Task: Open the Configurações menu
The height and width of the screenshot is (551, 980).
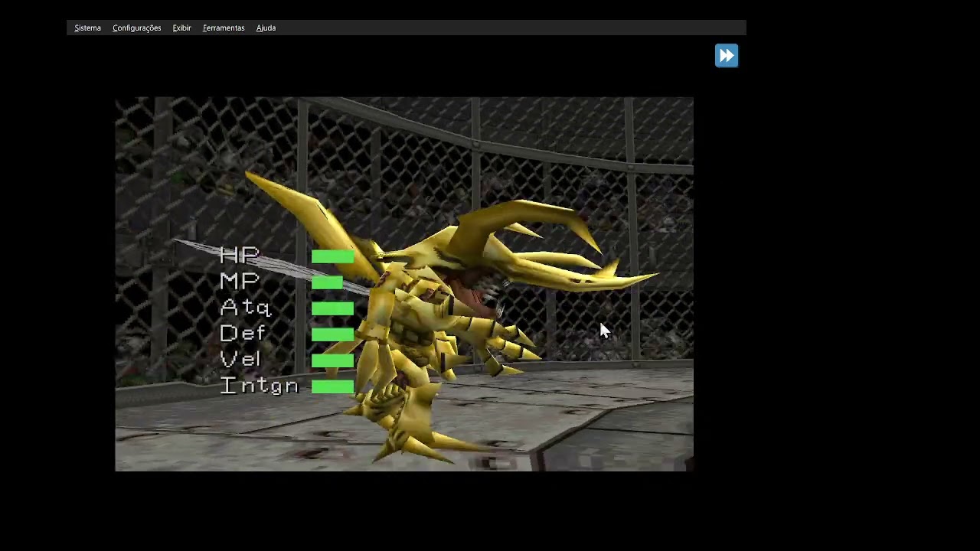Action: coord(136,28)
